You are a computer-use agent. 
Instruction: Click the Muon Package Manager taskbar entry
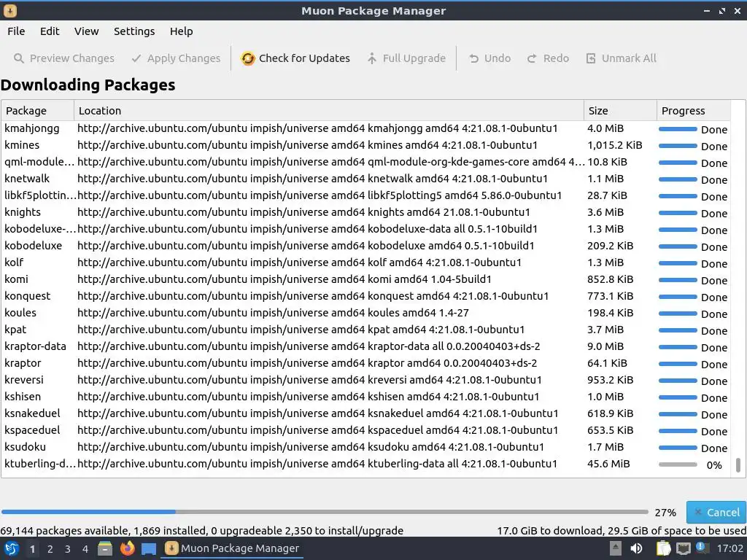(x=232, y=548)
